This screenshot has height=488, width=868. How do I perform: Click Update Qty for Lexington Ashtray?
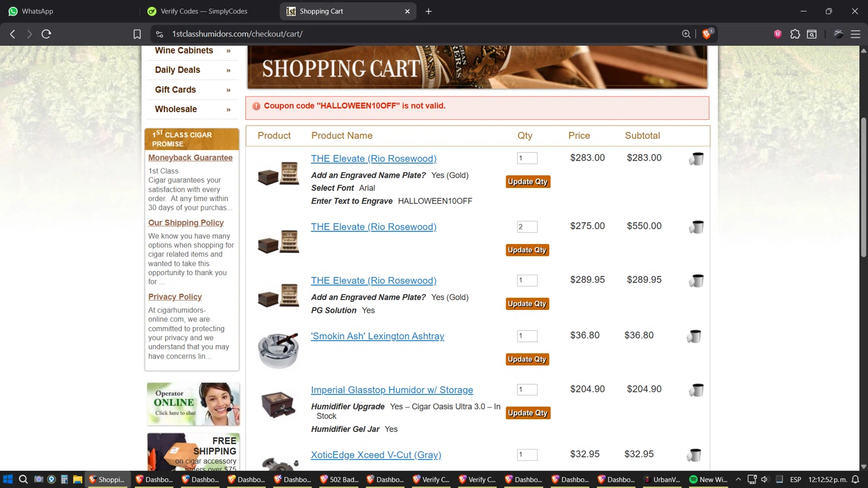[x=528, y=359]
